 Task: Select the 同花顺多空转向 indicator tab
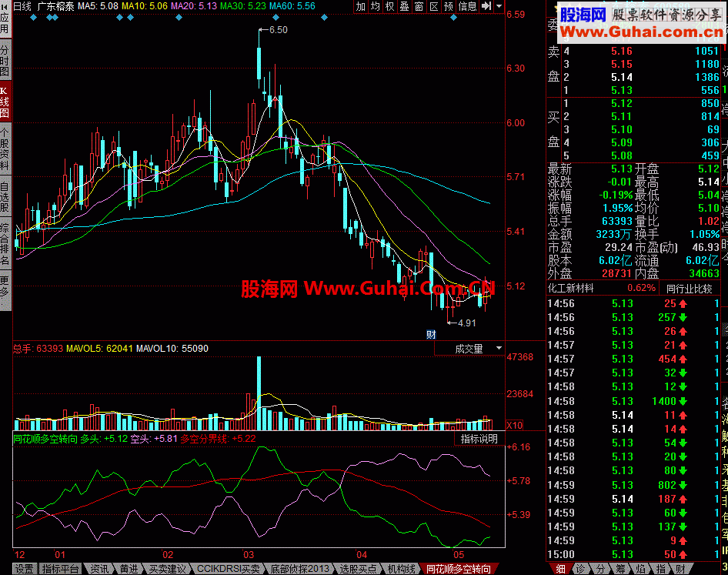click(x=458, y=569)
